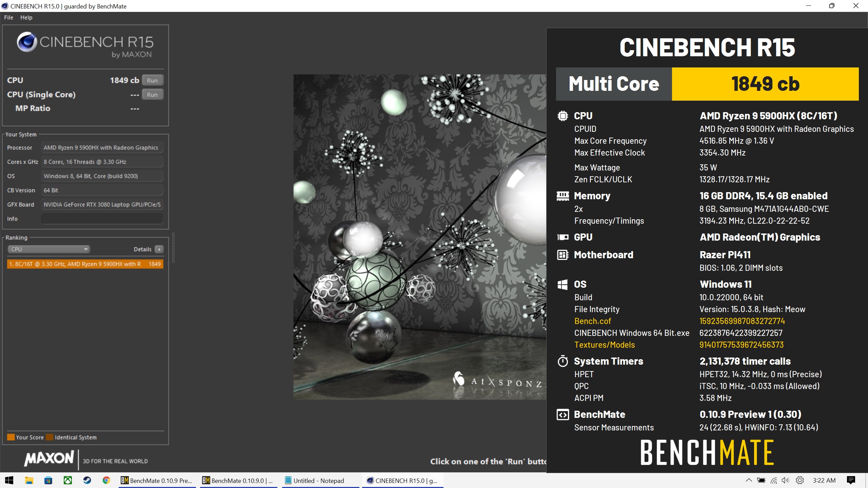Click the Memory module icon in BenchMate panel
The image size is (868, 488).
click(563, 196)
